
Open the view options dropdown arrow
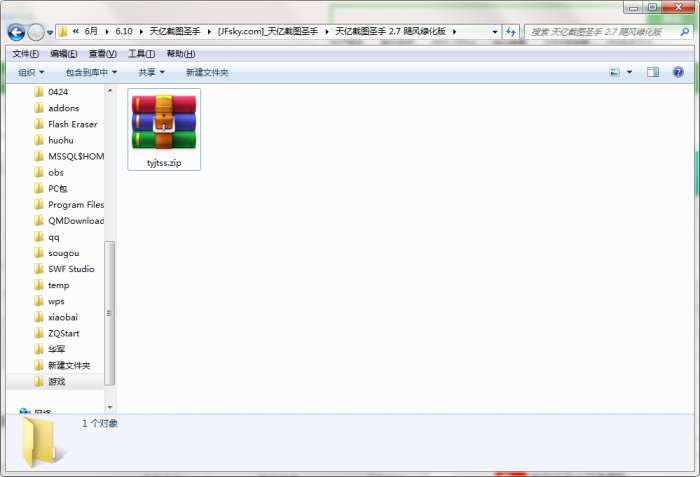629,72
